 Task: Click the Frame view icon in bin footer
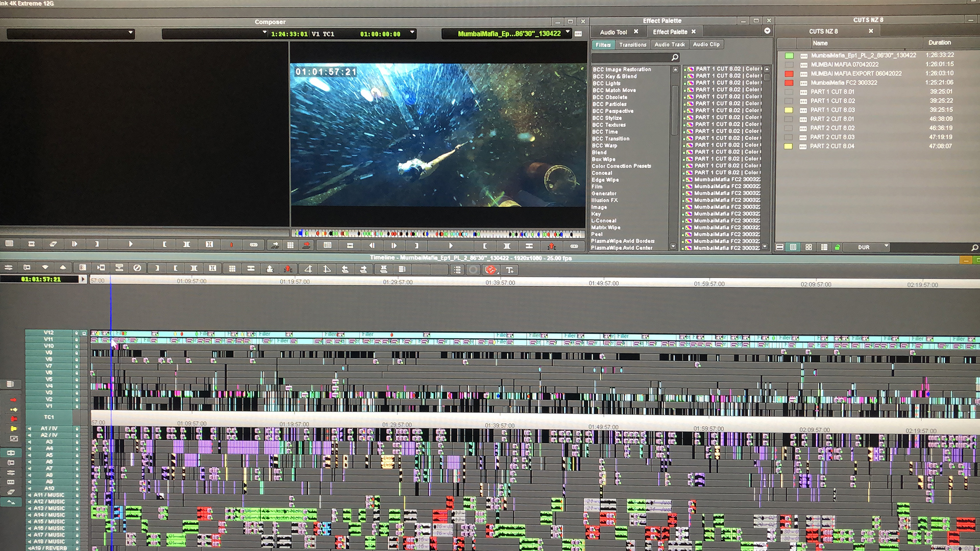pos(808,247)
